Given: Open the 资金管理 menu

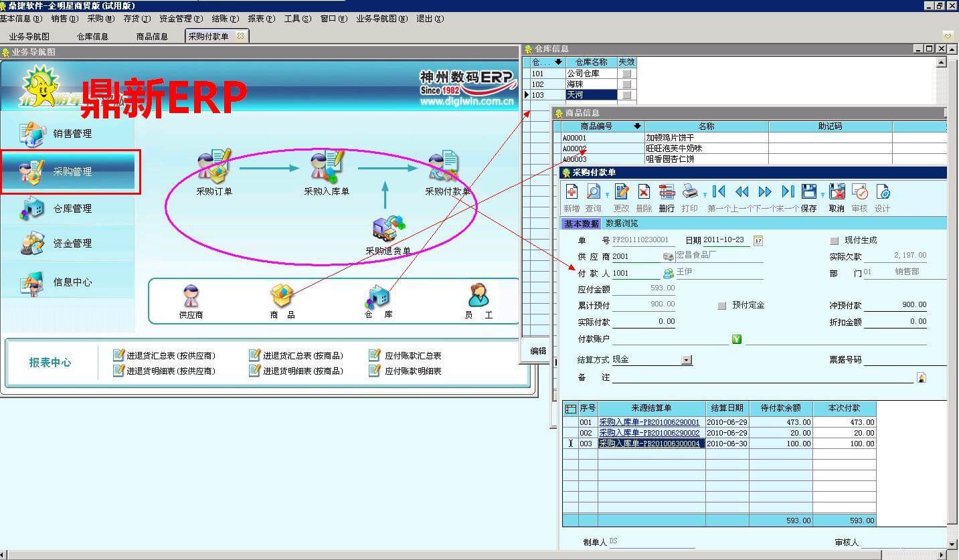Looking at the screenshot, I should [181, 19].
